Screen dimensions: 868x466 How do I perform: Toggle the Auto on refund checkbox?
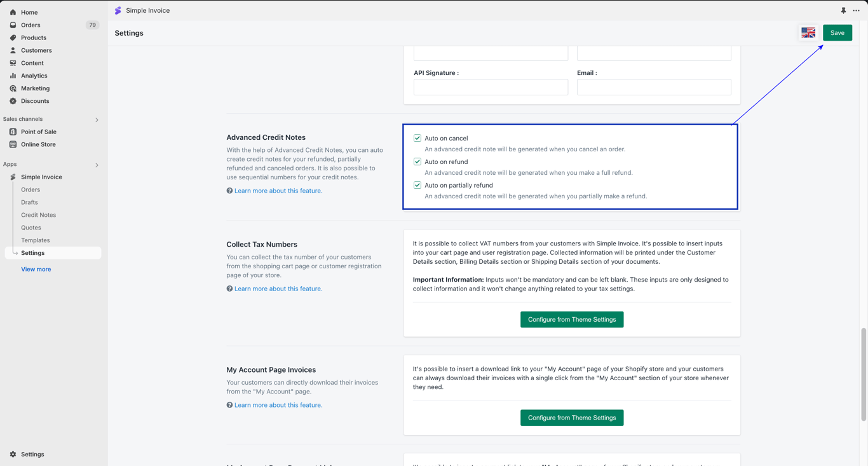tap(417, 161)
